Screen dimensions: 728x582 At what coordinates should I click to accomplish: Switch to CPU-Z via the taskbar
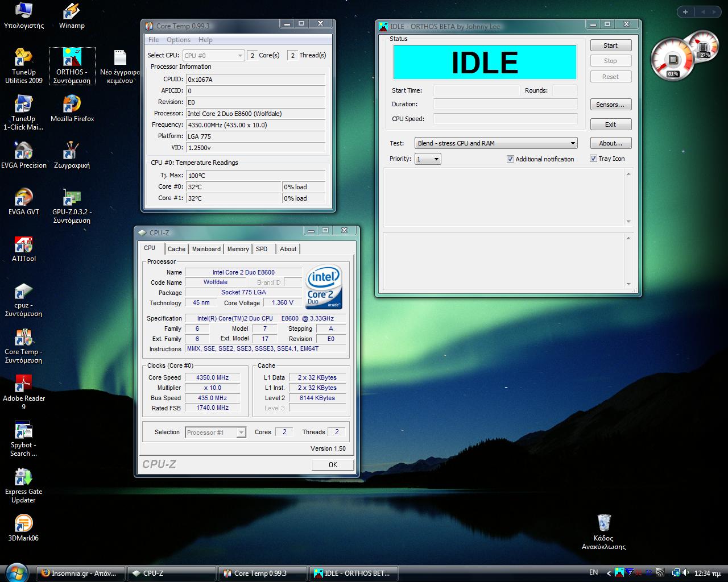coord(171,573)
